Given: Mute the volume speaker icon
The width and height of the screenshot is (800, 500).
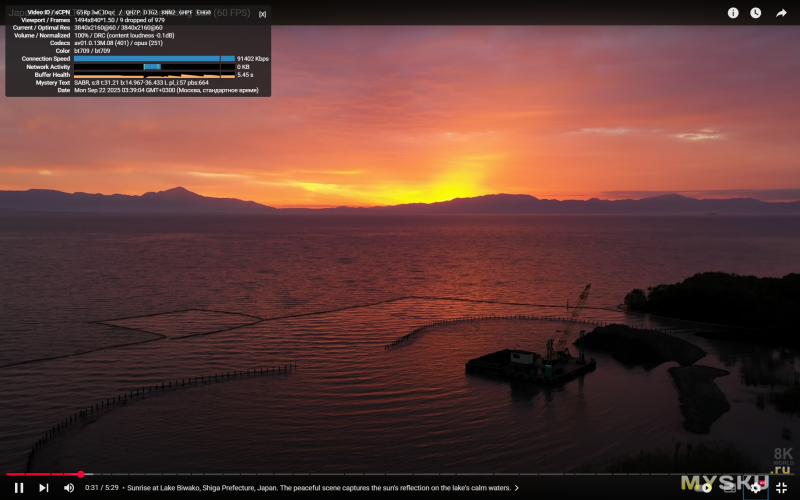Looking at the screenshot, I should pos(69,488).
